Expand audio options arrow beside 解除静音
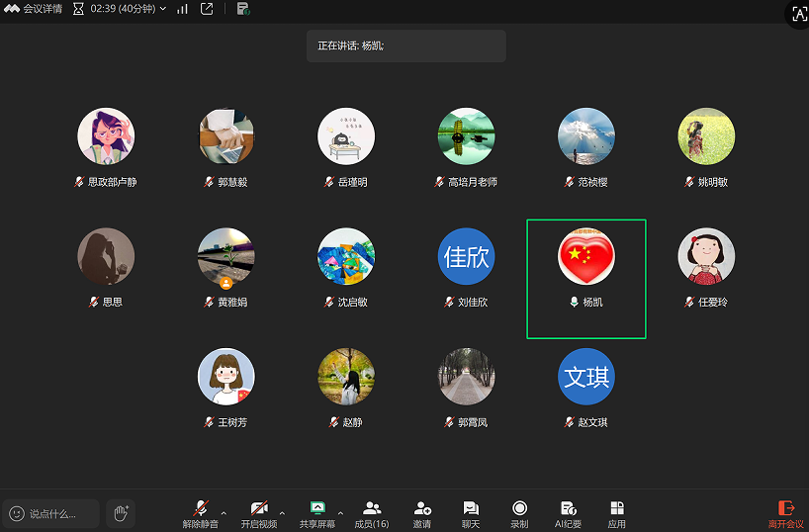Viewport: 809px width, 532px height. 224,513
